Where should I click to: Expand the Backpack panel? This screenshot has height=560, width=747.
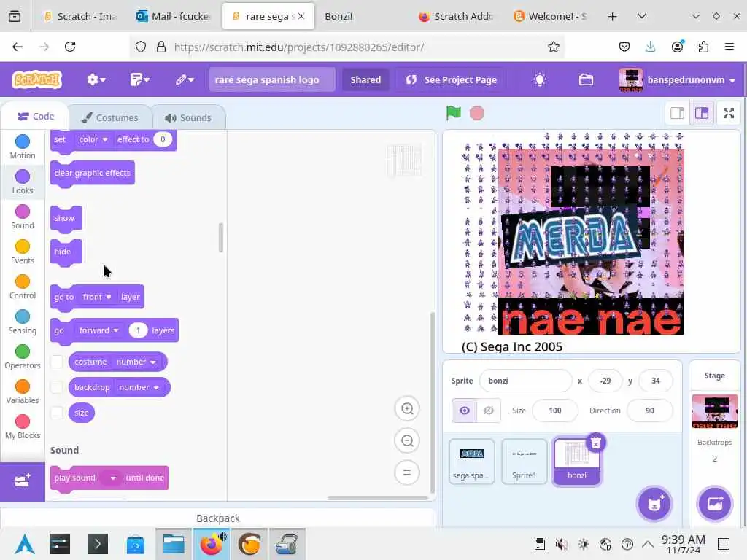point(217,518)
